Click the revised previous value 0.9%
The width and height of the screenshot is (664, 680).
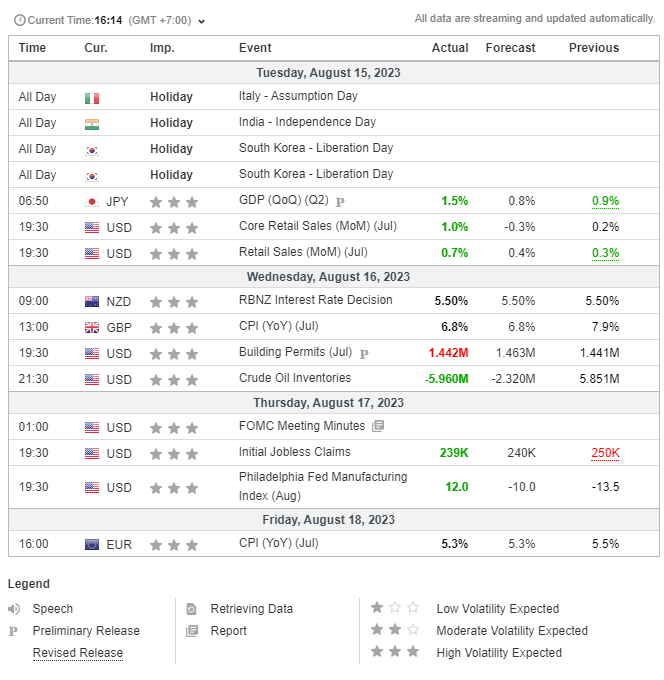tap(605, 201)
